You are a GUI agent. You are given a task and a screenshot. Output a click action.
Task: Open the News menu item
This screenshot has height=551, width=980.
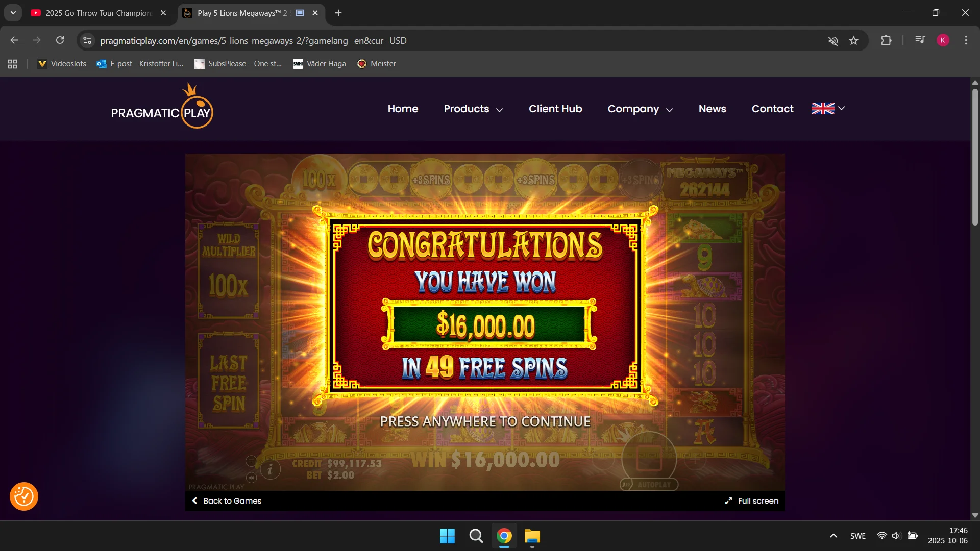click(x=712, y=109)
